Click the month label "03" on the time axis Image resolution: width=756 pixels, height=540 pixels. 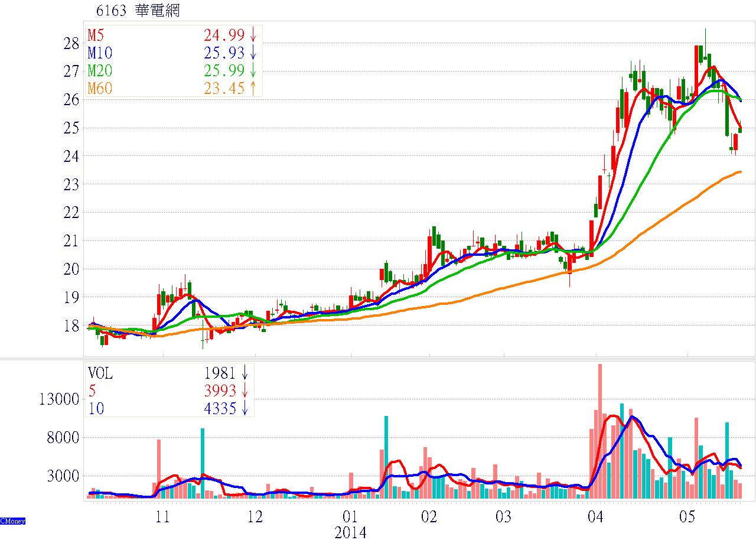503,518
